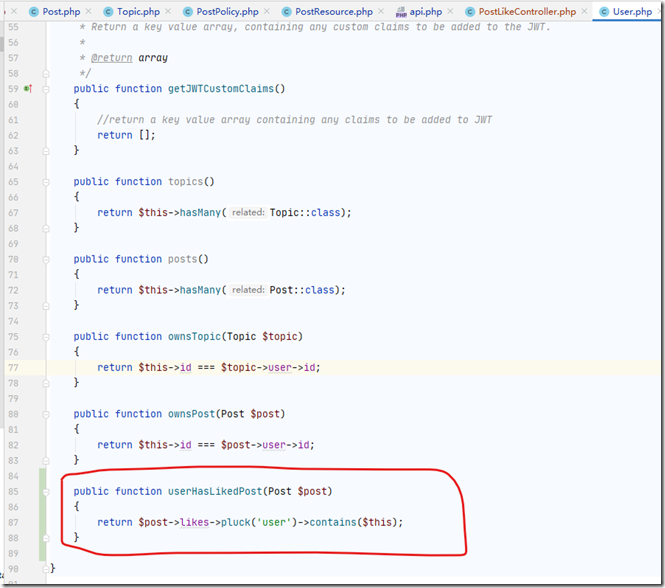
Task: Collapse the getJWTCustomClaims function fold
Action: 46,89
